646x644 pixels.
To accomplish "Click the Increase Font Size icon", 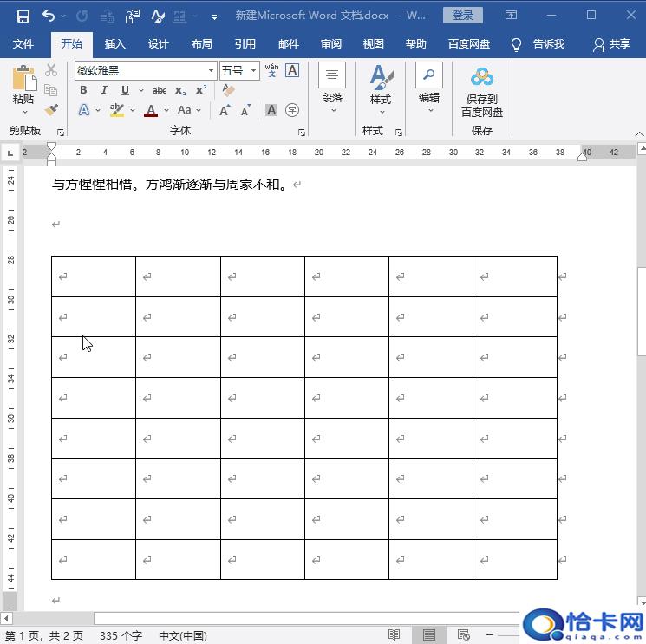I will [x=225, y=110].
